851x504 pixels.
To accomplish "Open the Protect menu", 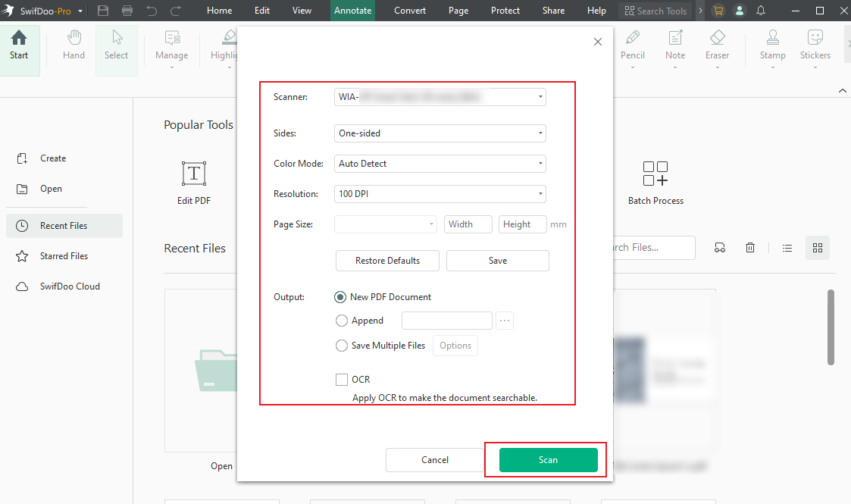I will click(505, 11).
